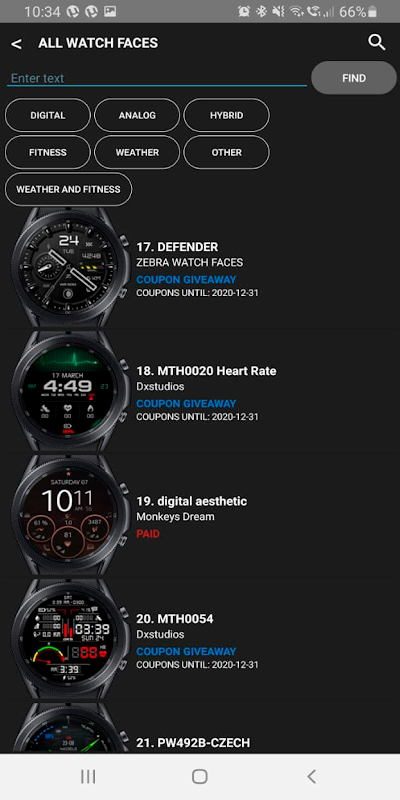The image size is (400, 800).
Task: Open the digital aesthetic watch face image
Action: click(x=70, y=515)
